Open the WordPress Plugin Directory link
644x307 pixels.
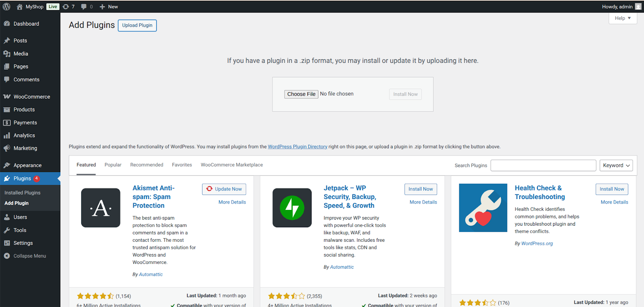pos(297,147)
